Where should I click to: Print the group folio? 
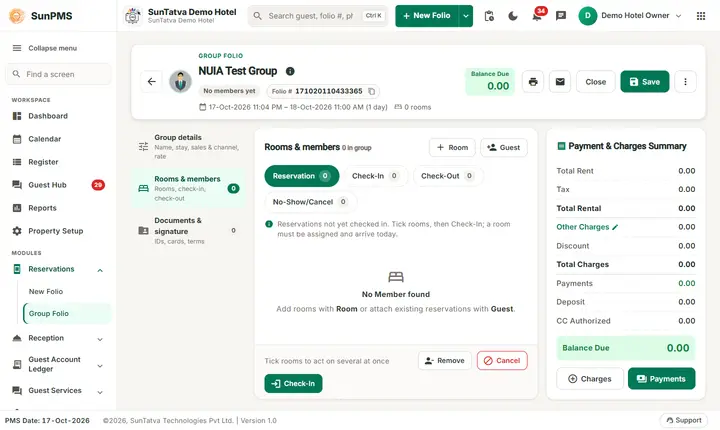coord(533,82)
